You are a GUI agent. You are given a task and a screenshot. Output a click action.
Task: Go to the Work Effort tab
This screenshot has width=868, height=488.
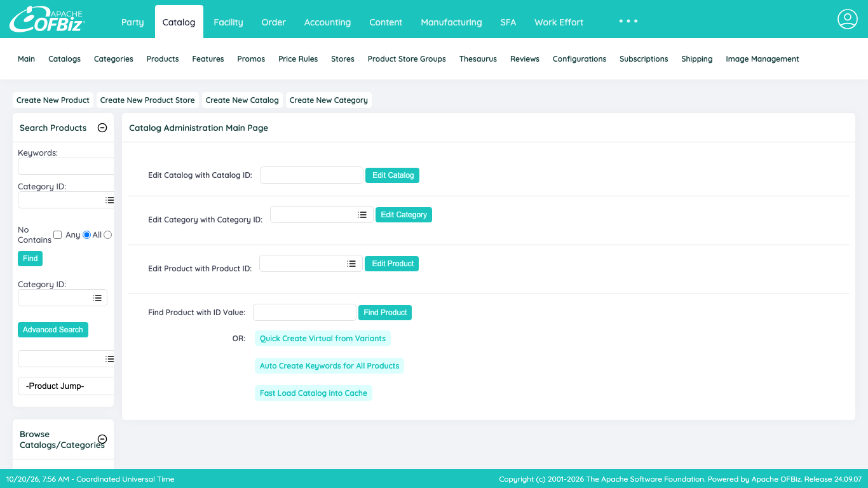[559, 22]
